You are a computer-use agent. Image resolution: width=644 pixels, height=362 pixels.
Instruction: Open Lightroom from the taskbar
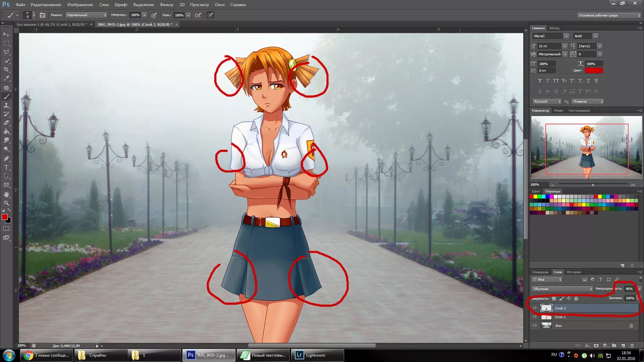pyautogui.click(x=318, y=355)
